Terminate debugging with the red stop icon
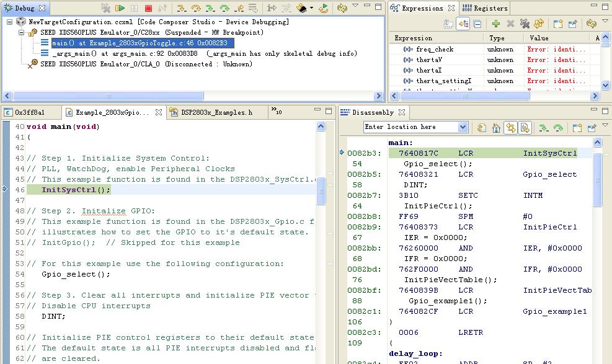Viewport: 612px width, 364px height. pyautogui.click(x=148, y=8)
